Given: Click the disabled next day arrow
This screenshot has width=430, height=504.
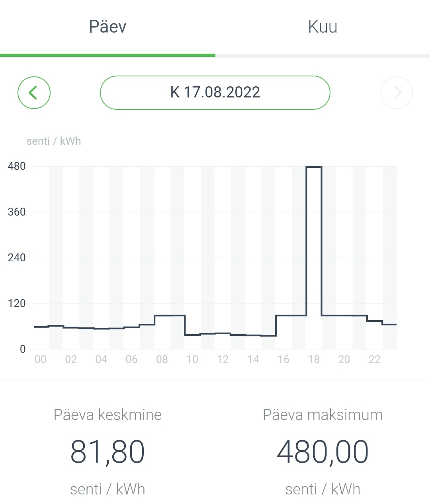Looking at the screenshot, I should (397, 93).
